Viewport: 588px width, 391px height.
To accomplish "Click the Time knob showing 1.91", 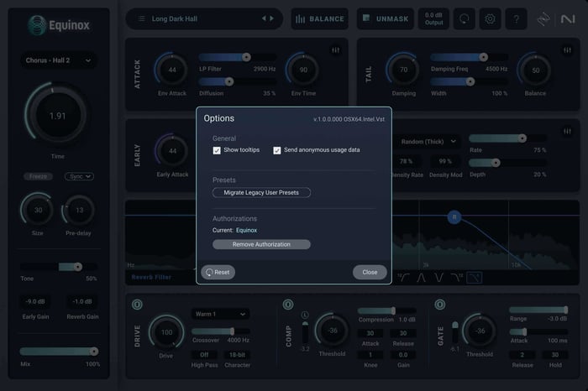I will (57, 116).
